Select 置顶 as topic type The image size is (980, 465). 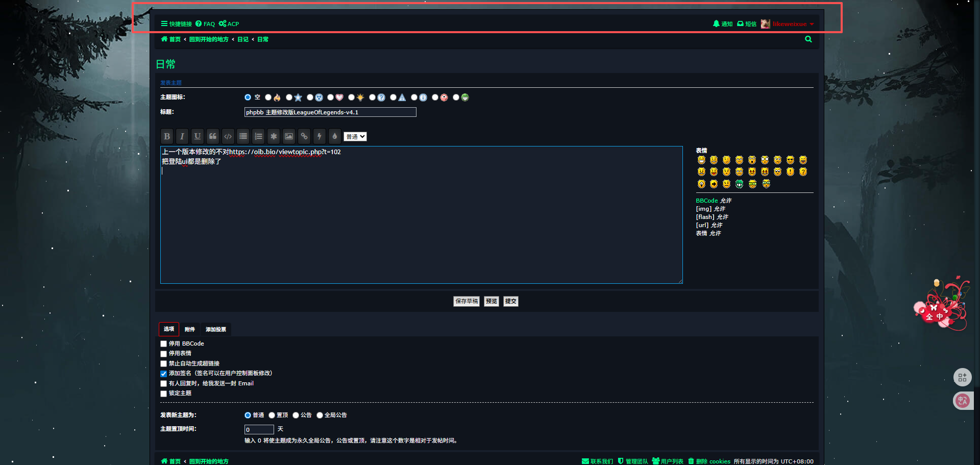(x=272, y=415)
